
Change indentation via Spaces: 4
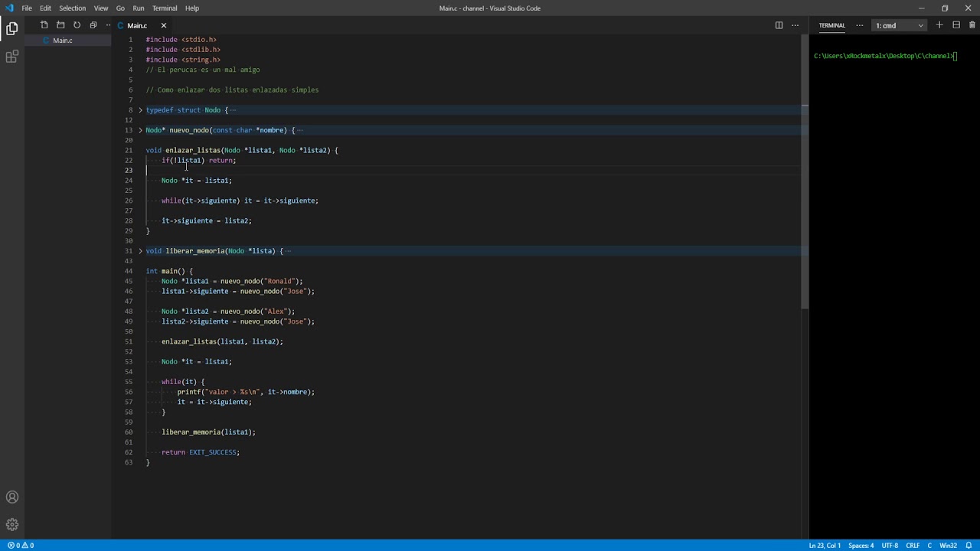pyautogui.click(x=861, y=546)
